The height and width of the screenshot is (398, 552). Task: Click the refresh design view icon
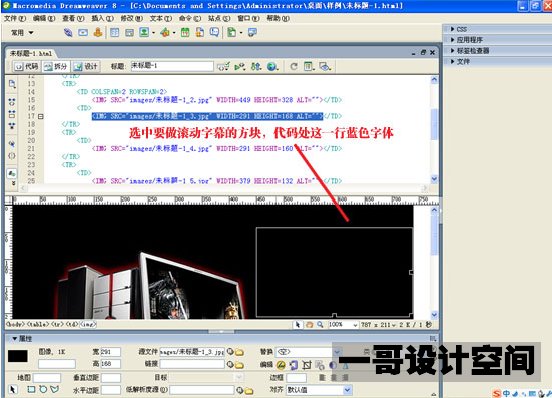pyautogui.click(x=294, y=66)
